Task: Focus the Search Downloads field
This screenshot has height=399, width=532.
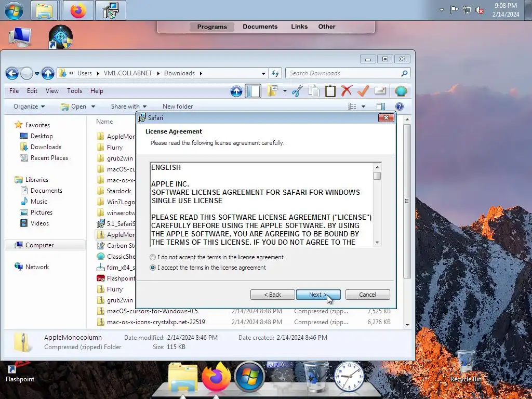Action: tap(344, 73)
